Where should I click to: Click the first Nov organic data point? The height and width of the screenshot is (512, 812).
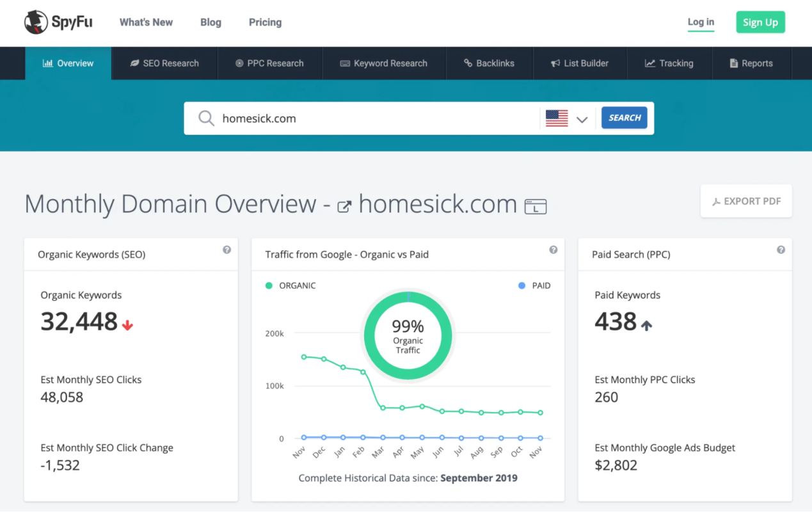pos(304,357)
